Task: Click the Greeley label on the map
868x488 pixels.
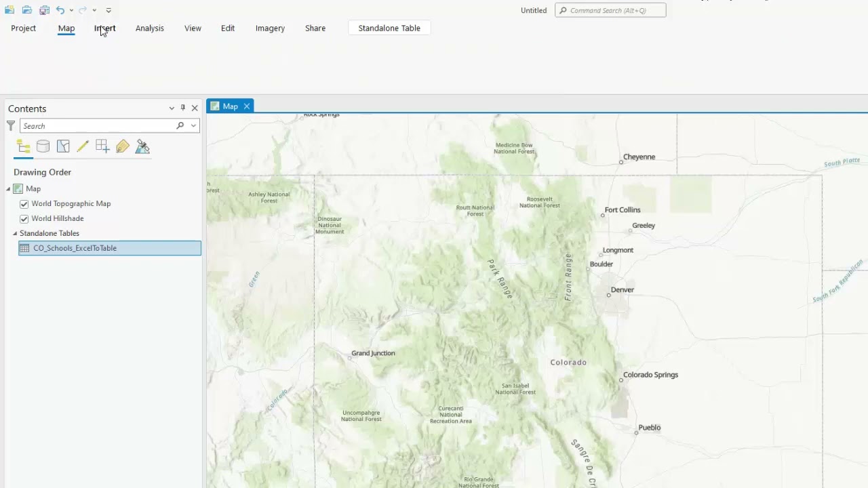Action: point(644,225)
